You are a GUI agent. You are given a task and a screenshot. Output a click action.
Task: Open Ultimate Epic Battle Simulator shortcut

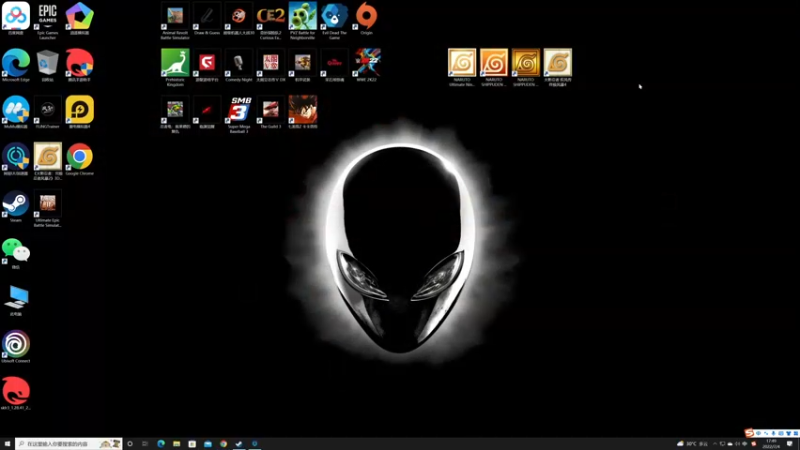click(47, 208)
